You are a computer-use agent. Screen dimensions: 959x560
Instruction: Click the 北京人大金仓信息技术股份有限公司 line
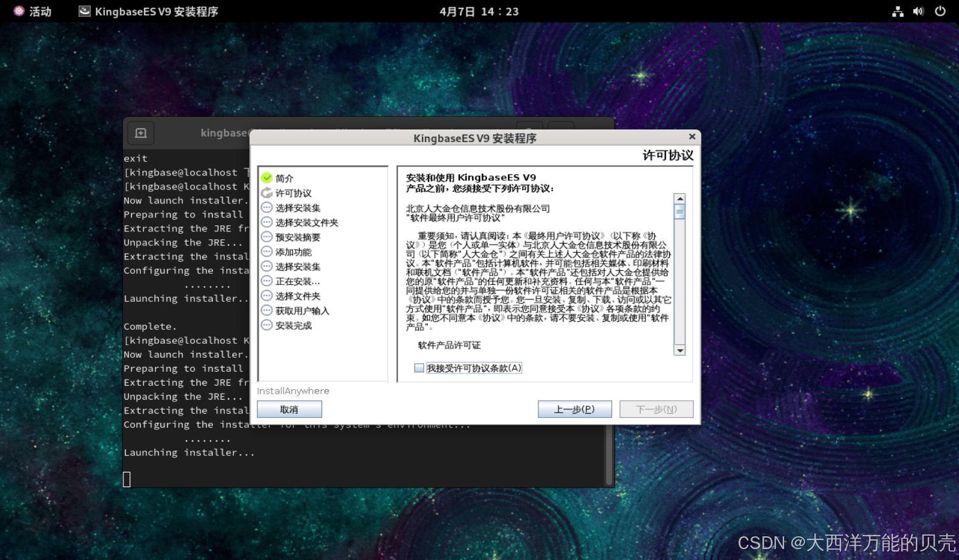tap(478, 208)
